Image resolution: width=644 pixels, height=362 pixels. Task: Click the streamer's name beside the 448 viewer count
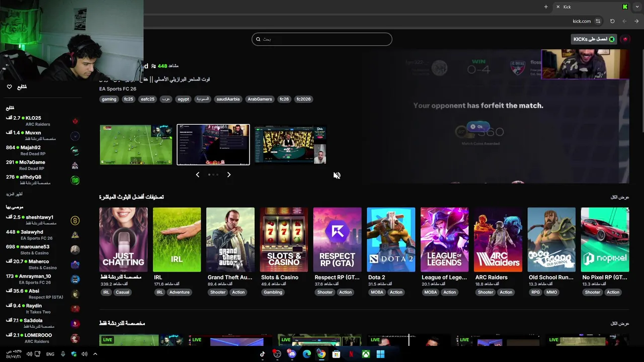point(146,66)
